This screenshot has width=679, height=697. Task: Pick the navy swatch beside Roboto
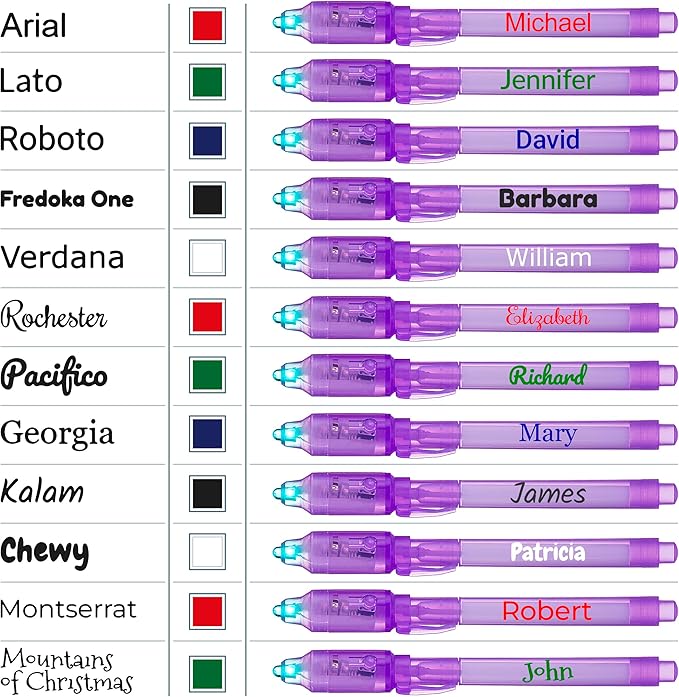click(207, 141)
